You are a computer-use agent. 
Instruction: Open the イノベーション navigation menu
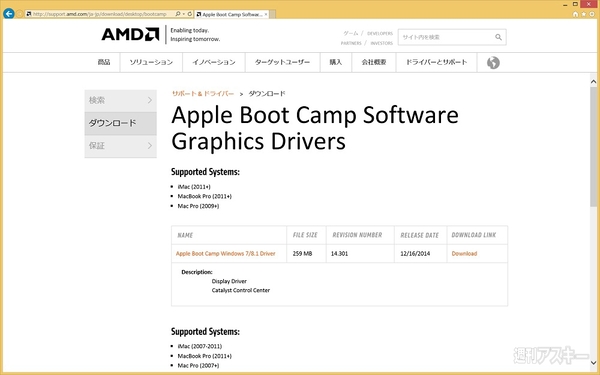tap(214, 62)
